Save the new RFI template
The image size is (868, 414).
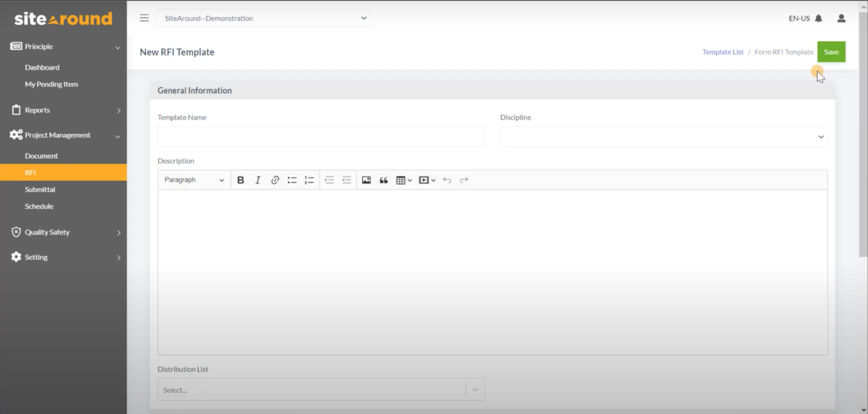click(x=831, y=52)
